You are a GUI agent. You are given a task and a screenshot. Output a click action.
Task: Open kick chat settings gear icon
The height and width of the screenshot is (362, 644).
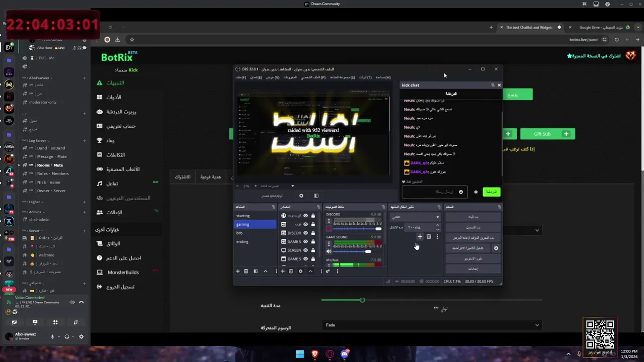pos(475,192)
